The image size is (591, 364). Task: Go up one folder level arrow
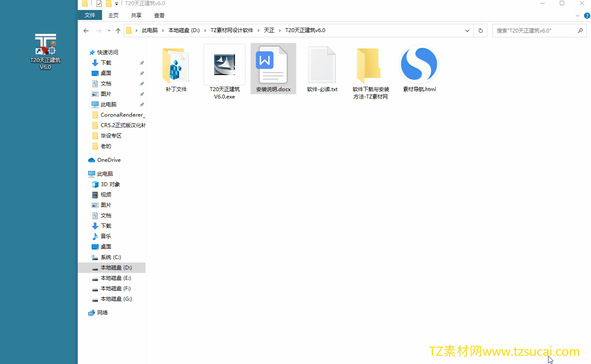(118, 31)
